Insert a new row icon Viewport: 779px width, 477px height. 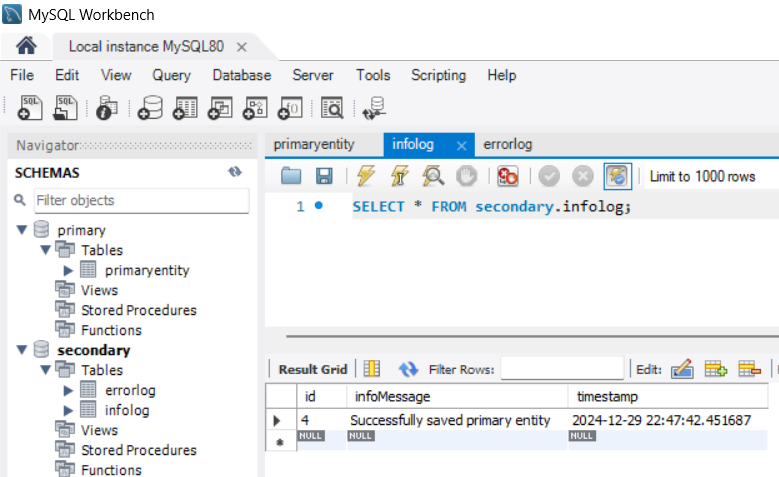(715, 369)
